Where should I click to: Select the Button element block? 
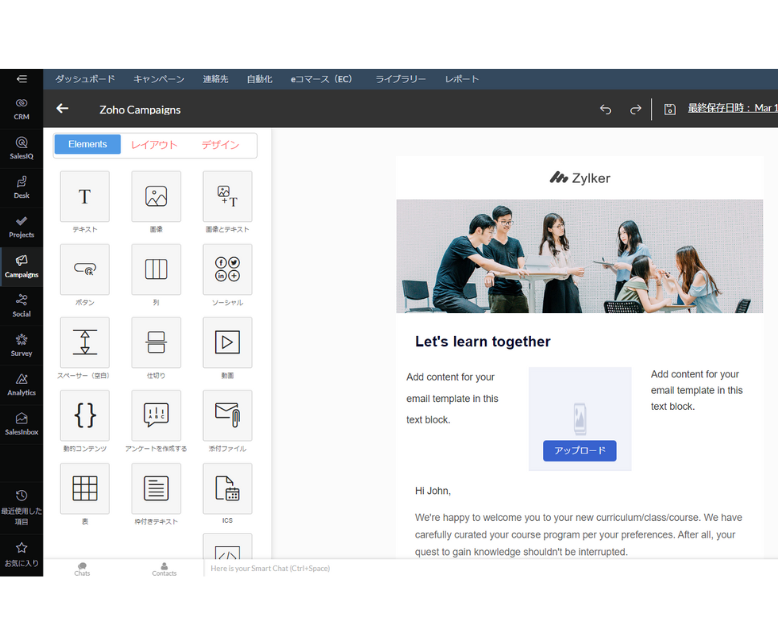coord(85,270)
